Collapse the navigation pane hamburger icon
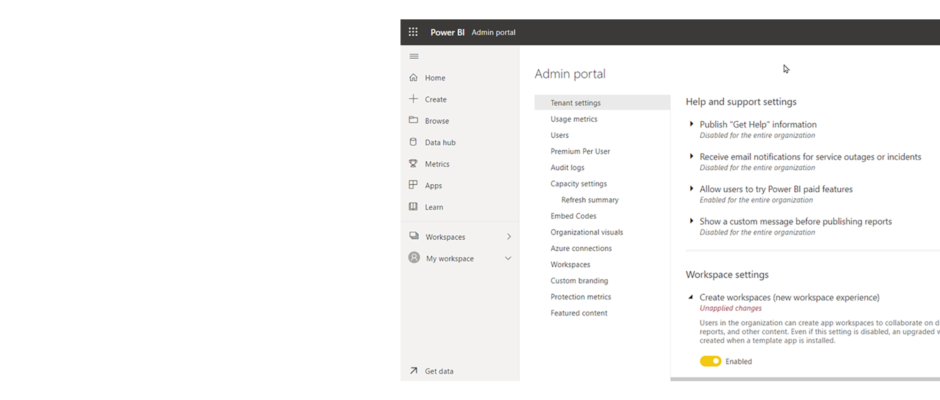 point(414,56)
